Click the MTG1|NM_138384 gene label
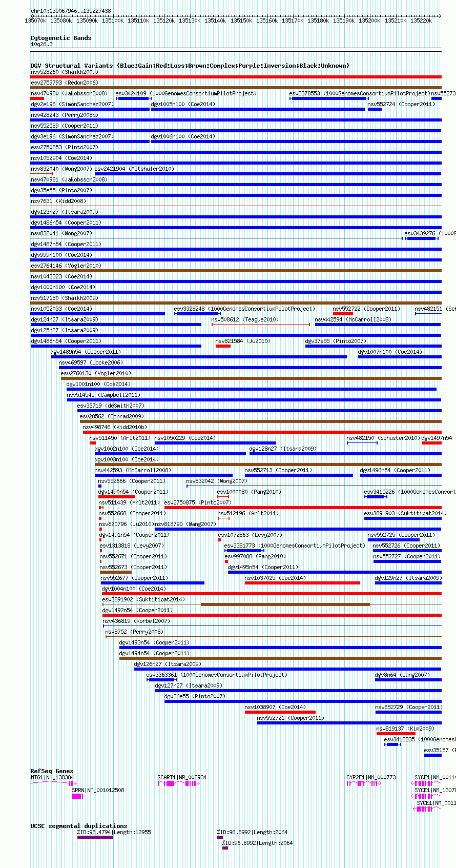The width and height of the screenshot is (456, 868). click(x=52, y=777)
